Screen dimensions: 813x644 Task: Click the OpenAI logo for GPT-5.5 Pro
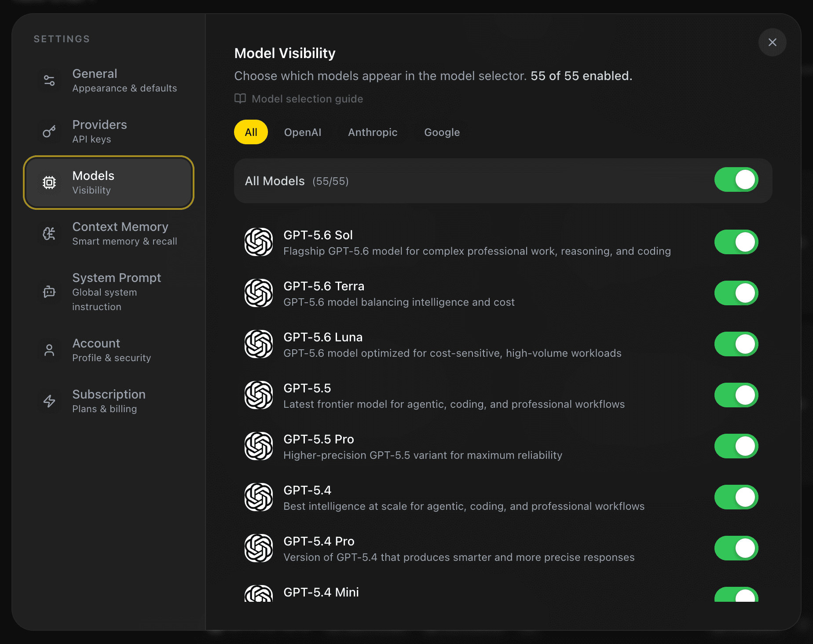point(259,446)
